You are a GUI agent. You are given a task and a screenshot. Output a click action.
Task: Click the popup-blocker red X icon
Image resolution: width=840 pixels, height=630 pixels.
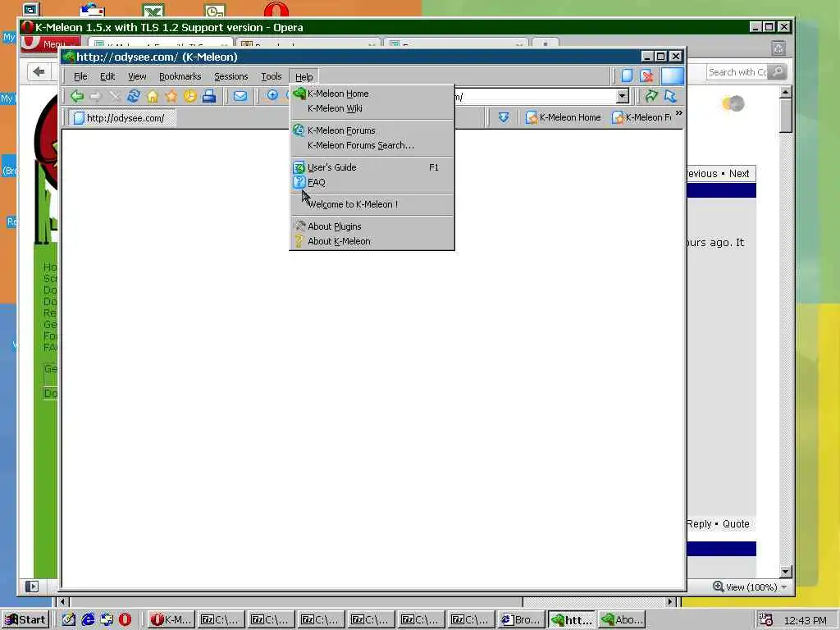[x=646, y=76]
